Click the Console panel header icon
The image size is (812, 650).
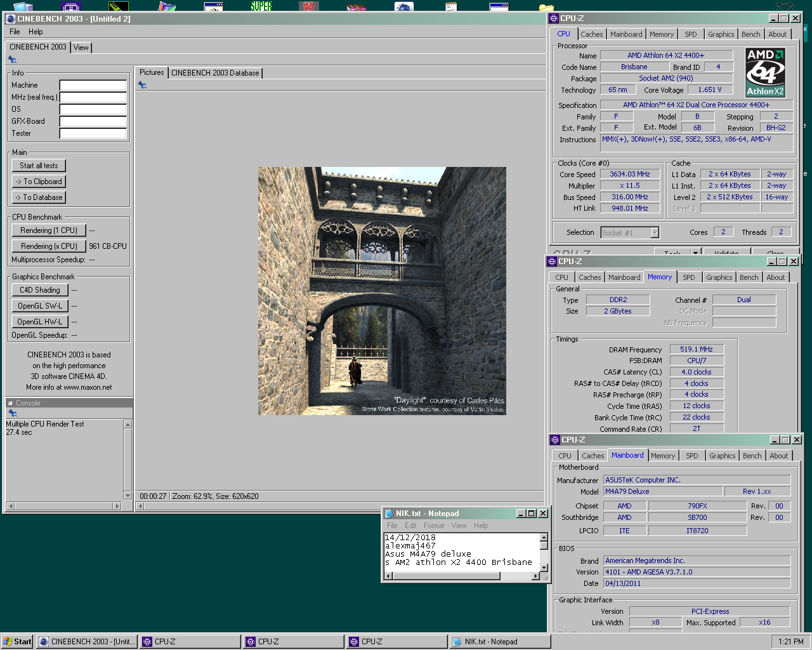(10, 403)
